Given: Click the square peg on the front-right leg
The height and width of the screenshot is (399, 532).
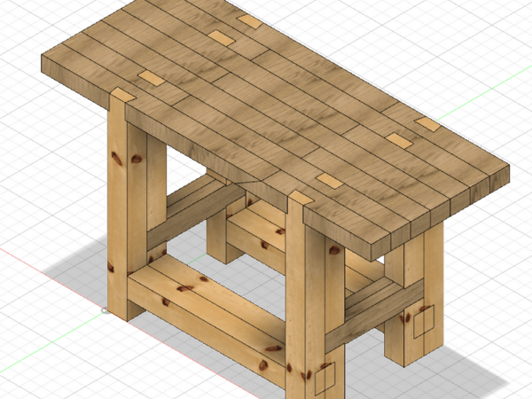Looking at the screenshot, I should click(x=325, y=376).
